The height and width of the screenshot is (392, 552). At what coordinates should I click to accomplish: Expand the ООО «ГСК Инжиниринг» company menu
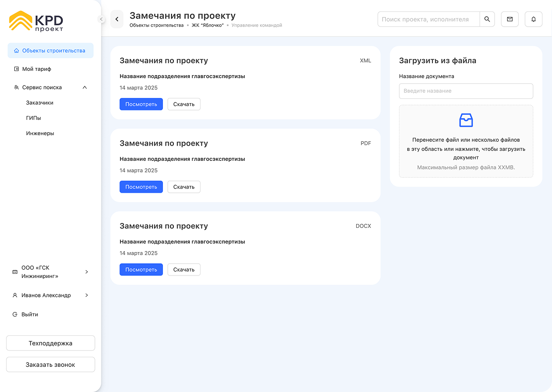86,272
